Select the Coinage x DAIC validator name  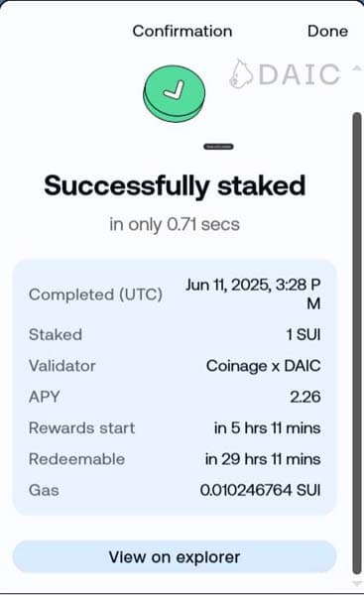coord(264,366)
